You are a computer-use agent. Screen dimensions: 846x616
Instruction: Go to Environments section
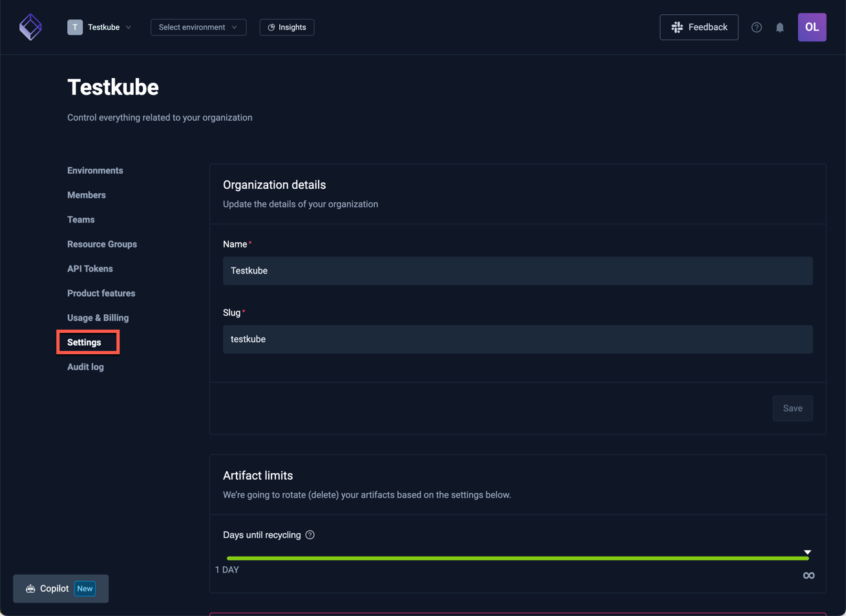pyautogui.click(x=95, y=171)
